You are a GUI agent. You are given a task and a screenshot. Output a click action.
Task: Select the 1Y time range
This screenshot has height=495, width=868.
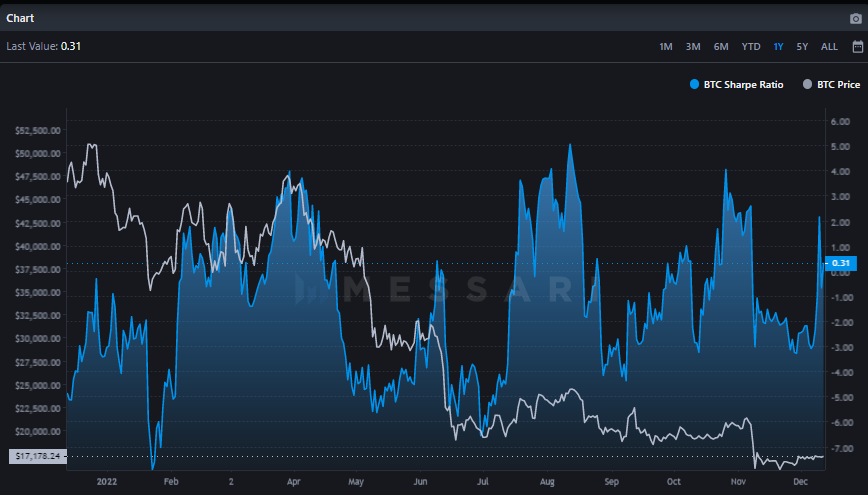(x=778, y=47)
